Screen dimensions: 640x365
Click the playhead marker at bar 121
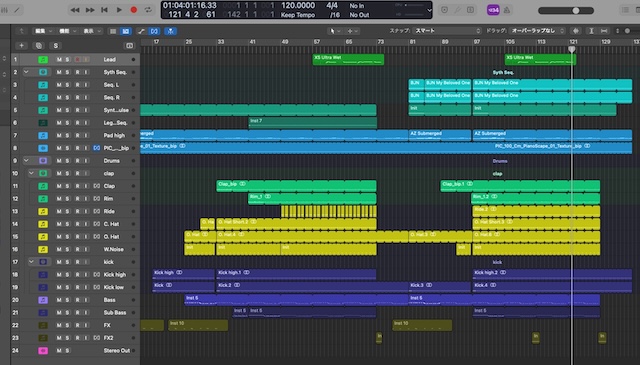pos(572,49)
